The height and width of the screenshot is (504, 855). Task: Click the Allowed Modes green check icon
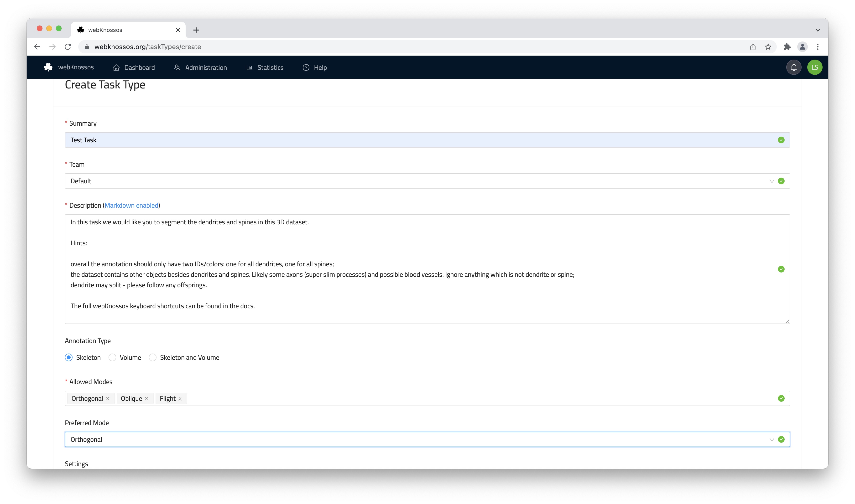tap(781, 398)
